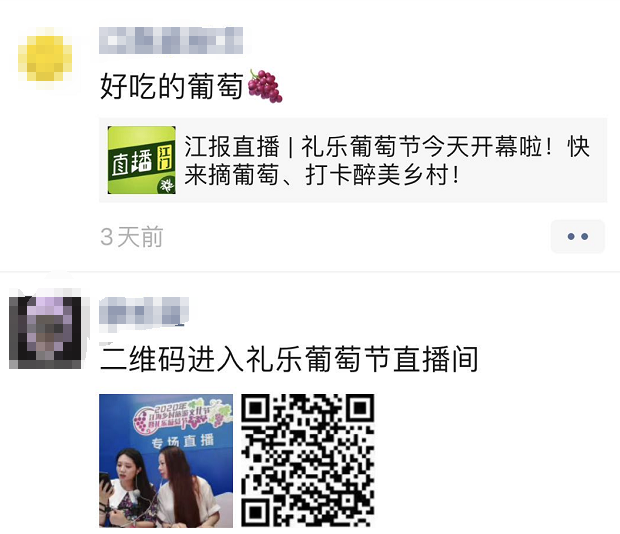Click the phone held by the woman in photo
620x534 pixels.
(106, 483)
